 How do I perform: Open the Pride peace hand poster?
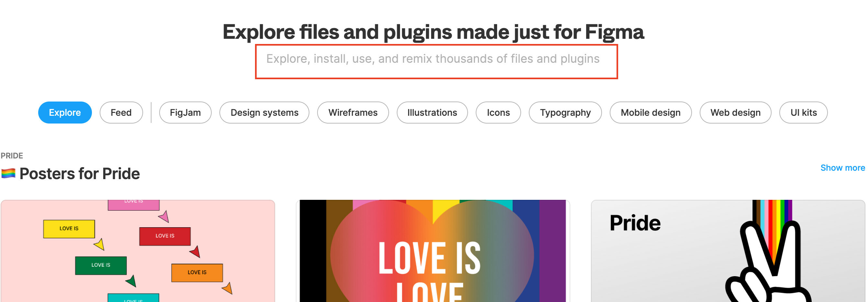point(728,251)
